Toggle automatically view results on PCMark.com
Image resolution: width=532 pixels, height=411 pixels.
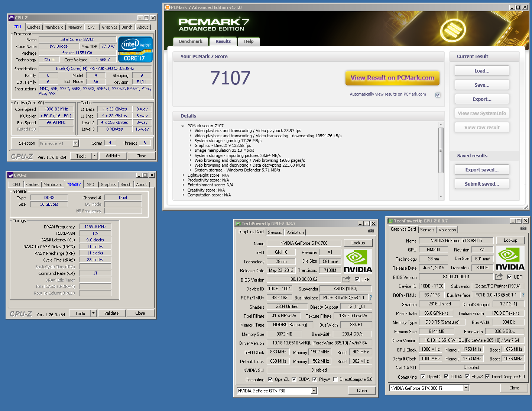(438, 95)
